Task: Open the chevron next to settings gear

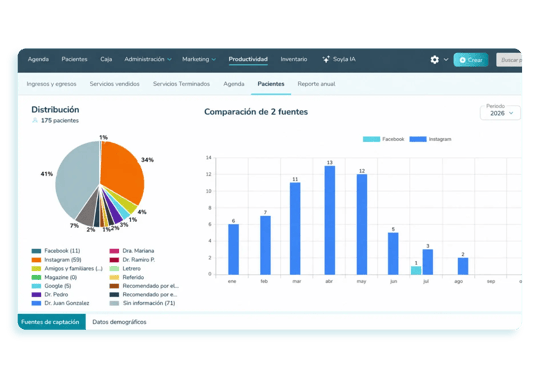Action: point(446,59)
